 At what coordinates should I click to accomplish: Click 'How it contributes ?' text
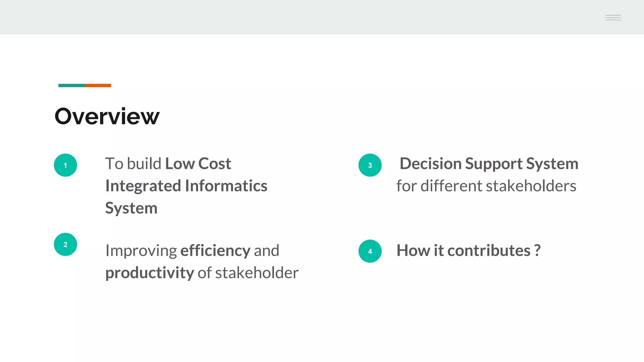pos(469,250)
